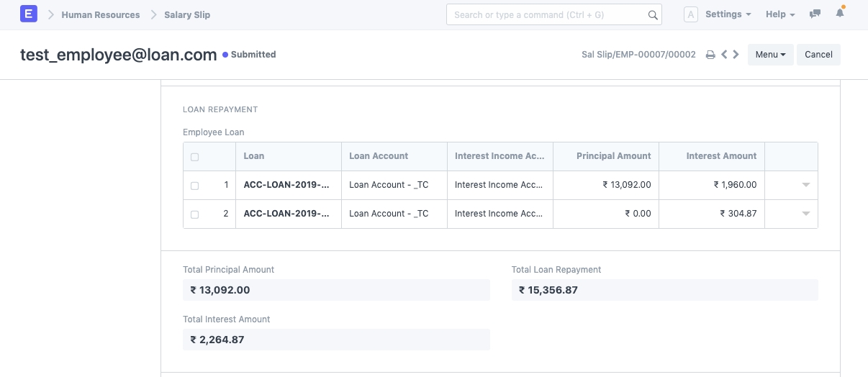Image resolution: width=868 pixels, height=377 pixels.
Task: Expand row 2 loan details arrow
Action: click(x=805, y=214)
